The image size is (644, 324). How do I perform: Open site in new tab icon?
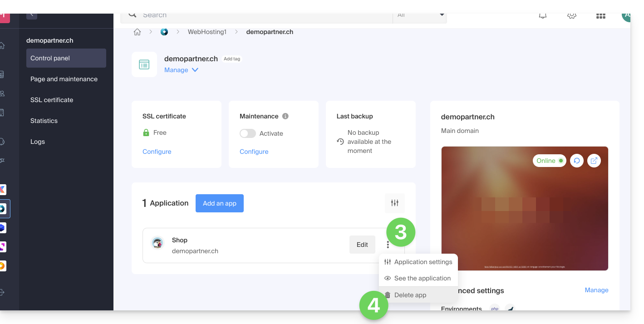click(594, 161)
